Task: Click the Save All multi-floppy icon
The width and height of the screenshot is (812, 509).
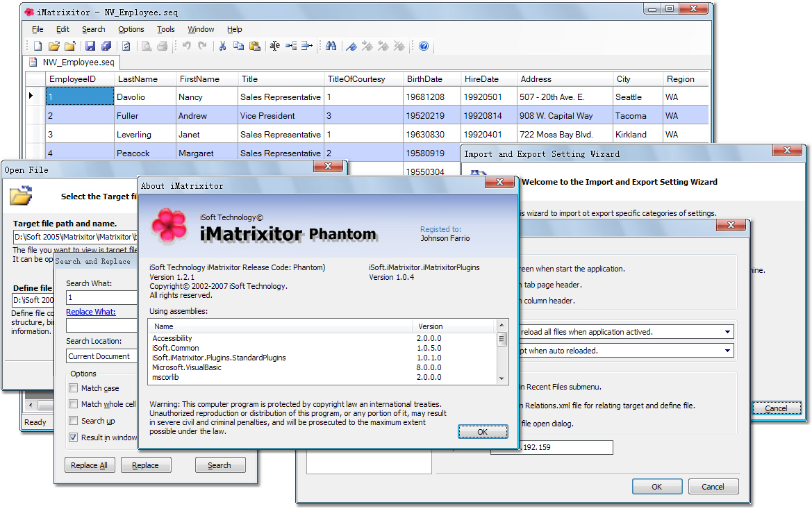Action: click(x=106, y=46)
